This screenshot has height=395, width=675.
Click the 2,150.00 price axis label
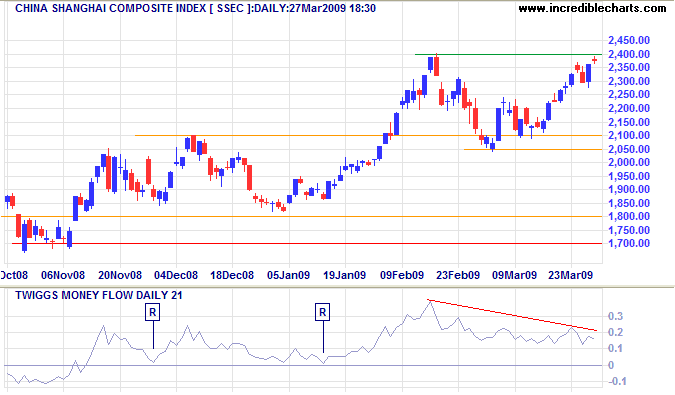click(629, 122)
